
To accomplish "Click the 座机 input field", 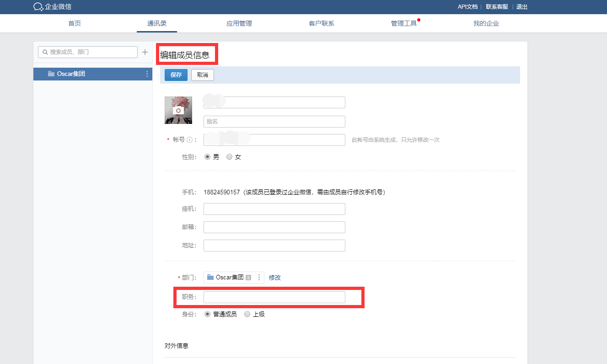I will (274, 209).
